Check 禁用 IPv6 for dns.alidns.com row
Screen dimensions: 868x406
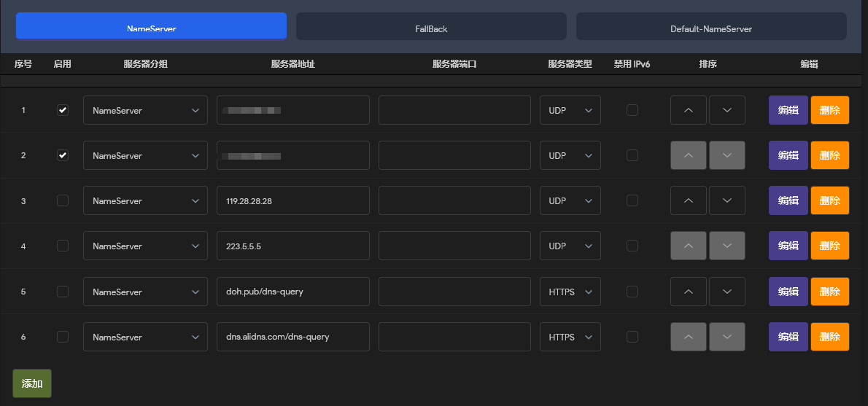point(632,337)
